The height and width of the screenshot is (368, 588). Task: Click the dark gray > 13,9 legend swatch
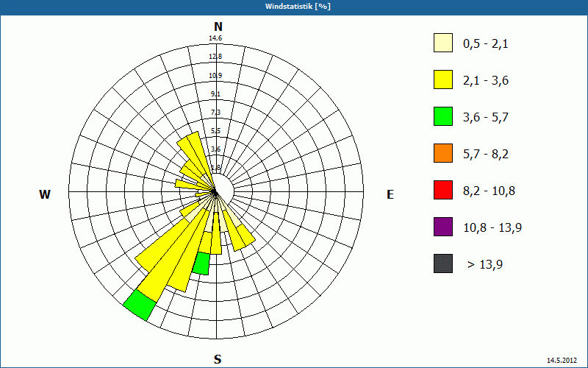(x=443, y=263)
